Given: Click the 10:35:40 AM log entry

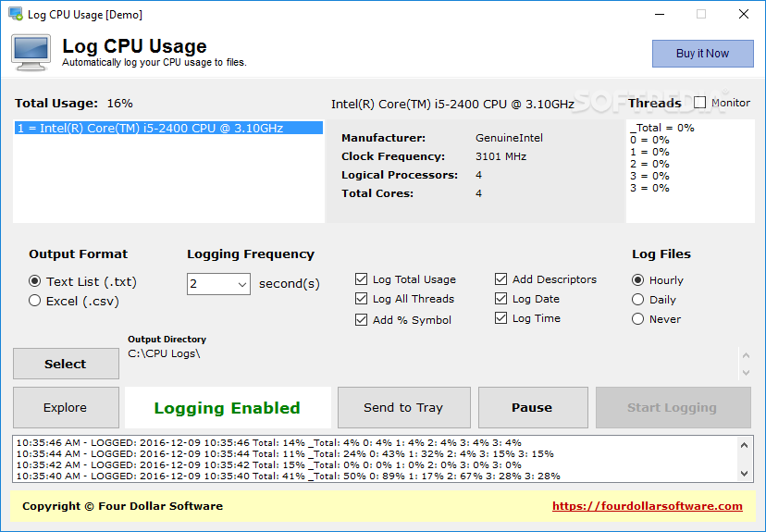Looking at the screenshot, I should pyautogui.click(x=289, y=476).
